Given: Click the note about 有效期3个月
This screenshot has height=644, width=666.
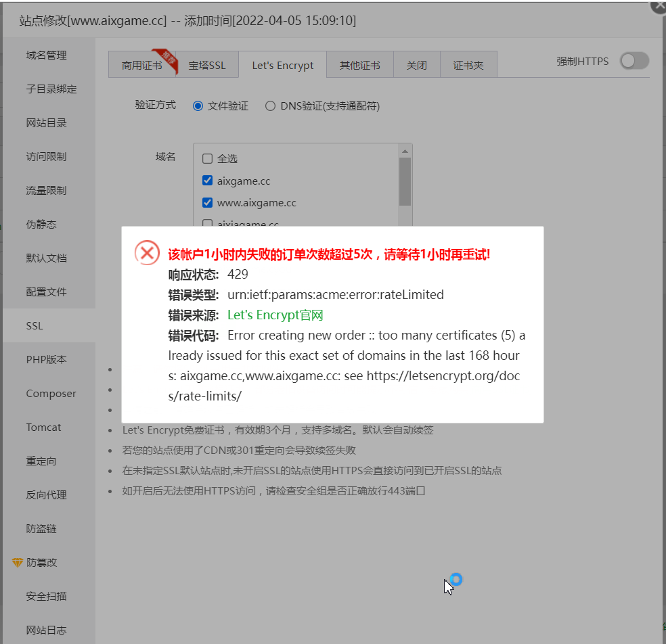Looking at the screenshot, I should pyautogui.click(x=277, y=430).
